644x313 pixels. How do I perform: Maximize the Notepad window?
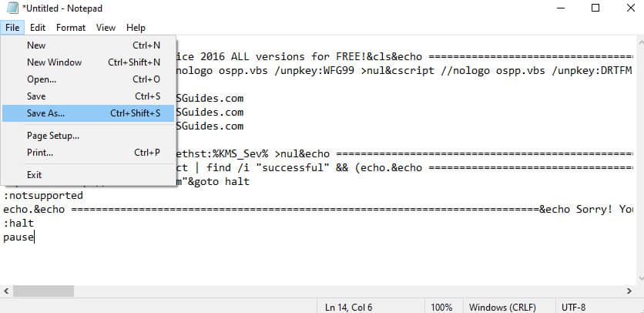tap(595, 8)
